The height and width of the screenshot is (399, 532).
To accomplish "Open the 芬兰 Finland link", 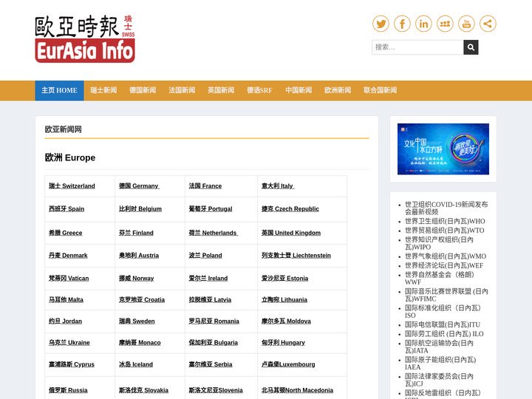I will click(136, 233).
